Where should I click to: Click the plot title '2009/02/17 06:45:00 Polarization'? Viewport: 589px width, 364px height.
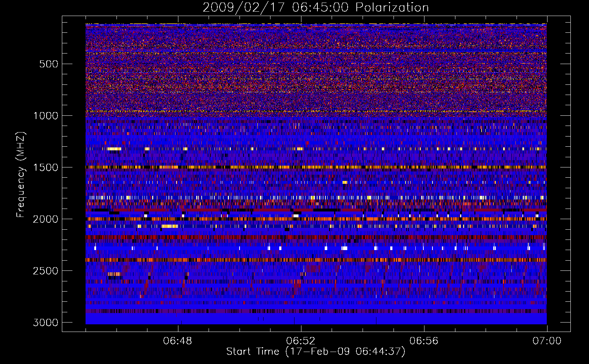click(316, 8)
